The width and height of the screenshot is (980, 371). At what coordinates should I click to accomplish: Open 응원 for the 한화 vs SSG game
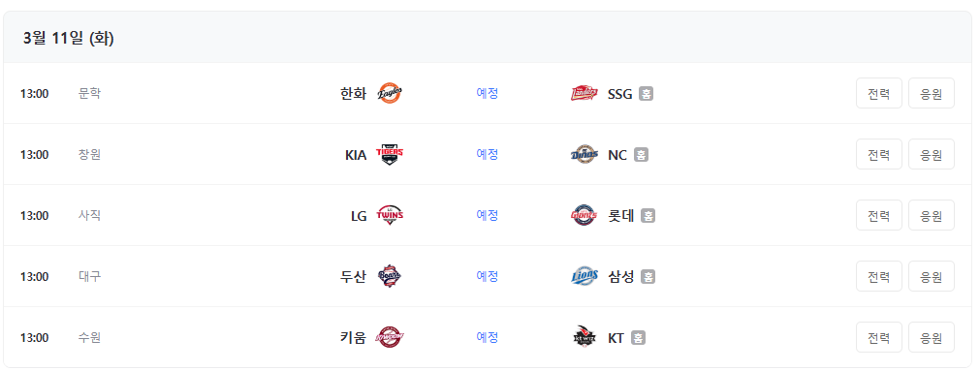932,93
